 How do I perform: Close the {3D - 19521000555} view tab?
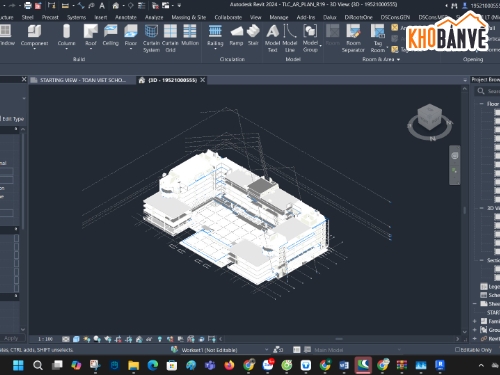pos(203,80)
